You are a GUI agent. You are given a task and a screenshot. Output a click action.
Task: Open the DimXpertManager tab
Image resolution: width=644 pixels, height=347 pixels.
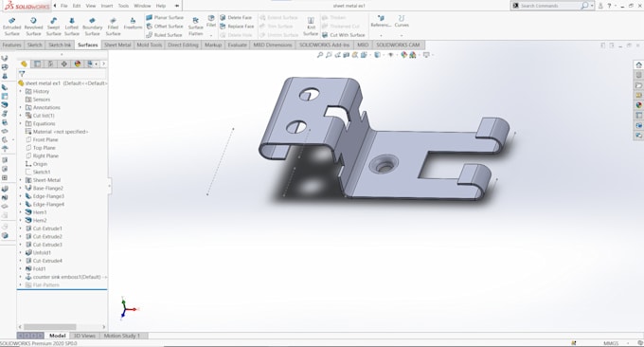64,64
